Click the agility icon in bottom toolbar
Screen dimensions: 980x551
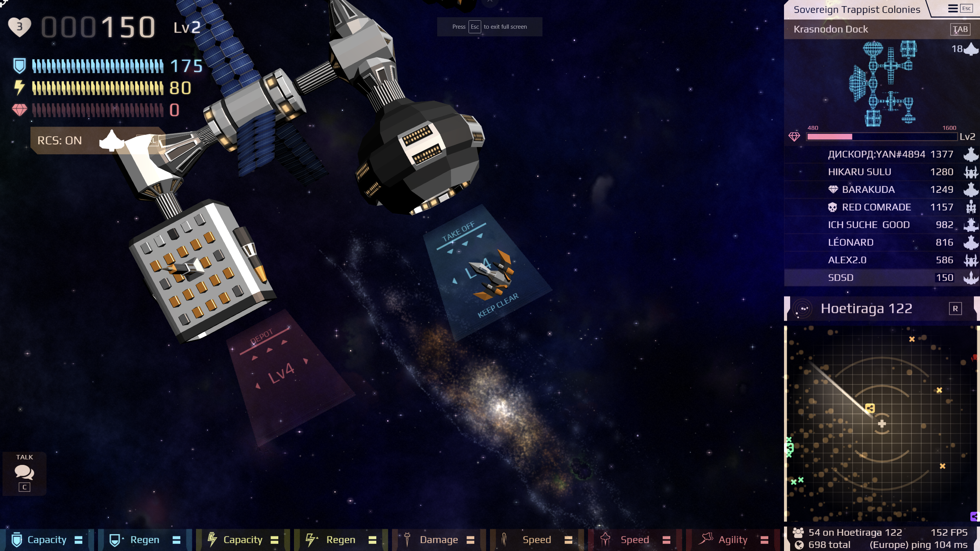tap(707, 538)
